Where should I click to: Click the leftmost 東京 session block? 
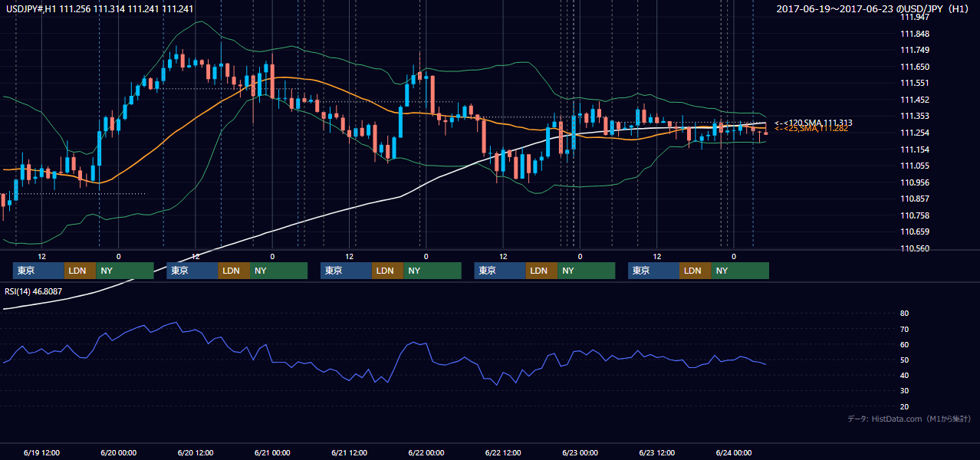click(38, 271)
